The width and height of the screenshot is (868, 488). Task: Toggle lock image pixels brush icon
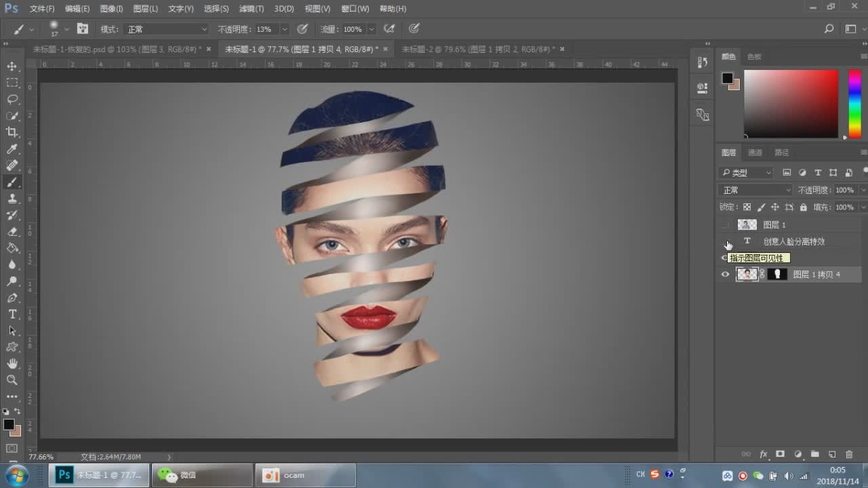(761, 207)
